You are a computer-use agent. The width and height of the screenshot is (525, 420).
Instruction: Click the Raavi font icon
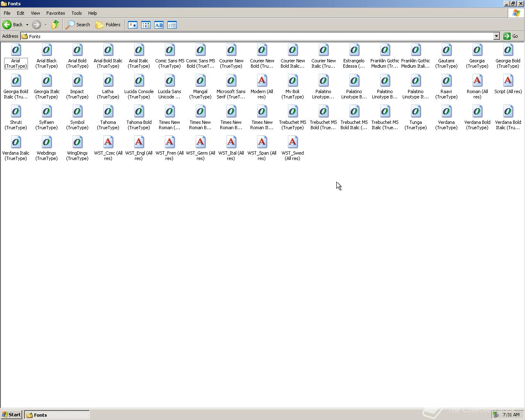446,81
